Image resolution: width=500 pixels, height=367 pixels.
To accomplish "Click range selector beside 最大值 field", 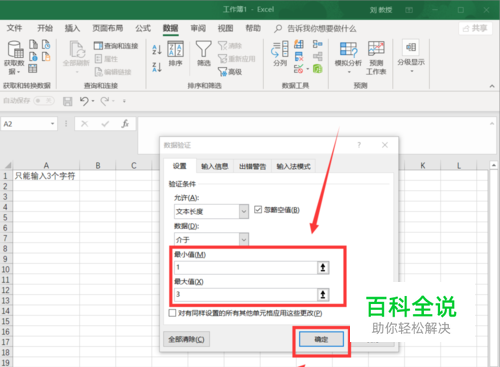I will [323, 295].
